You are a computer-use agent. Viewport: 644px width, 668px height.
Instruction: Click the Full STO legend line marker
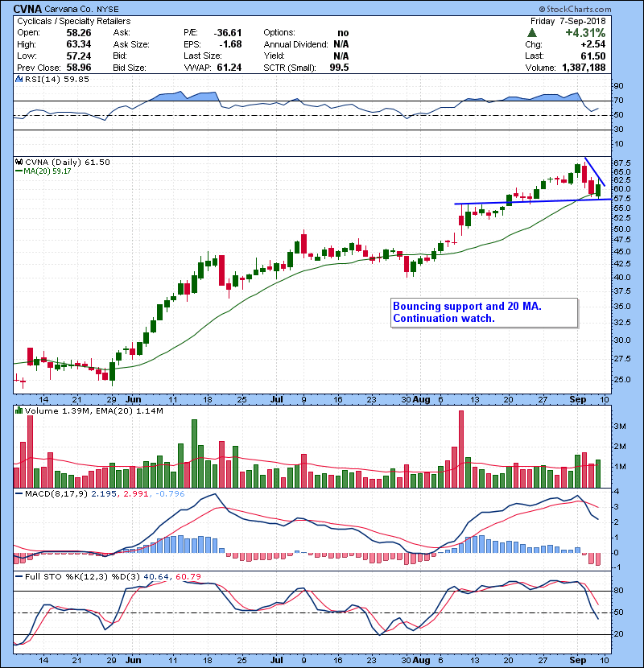click(19, 576)
